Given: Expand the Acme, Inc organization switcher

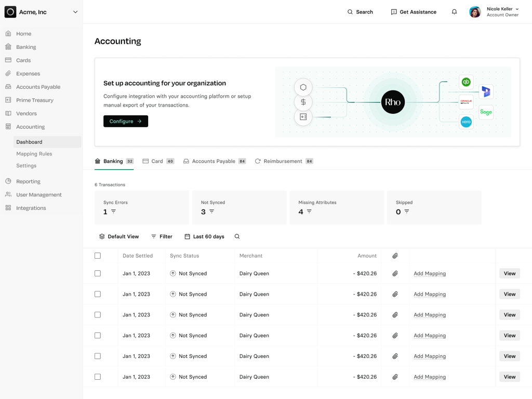Looking at the screenshot, I should 75,12.
